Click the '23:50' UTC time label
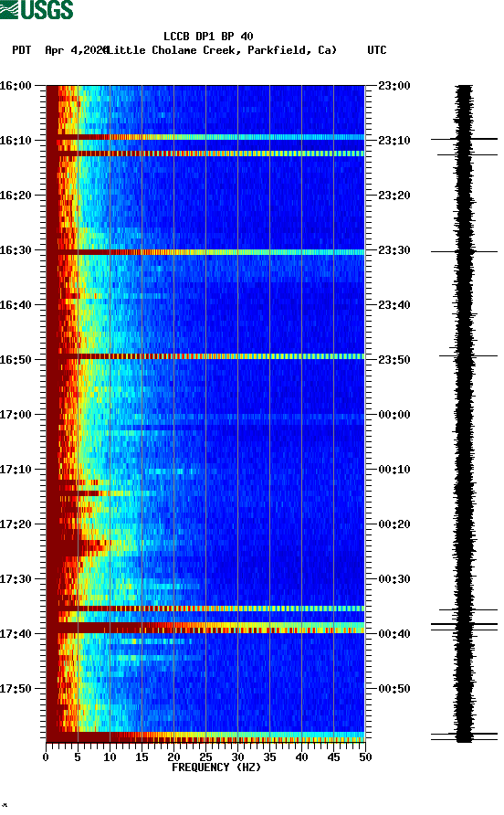This screenshot has height=815, width=504. pos(394,360)
